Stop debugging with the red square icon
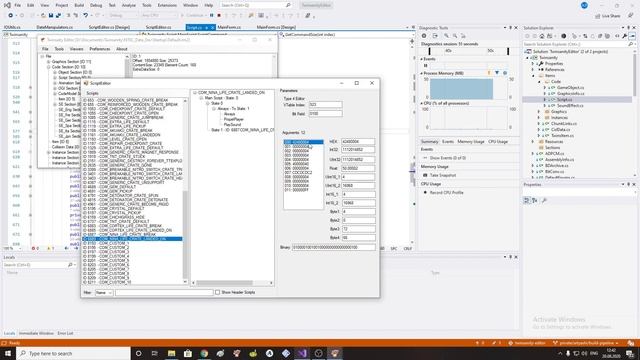 (219, 16)
